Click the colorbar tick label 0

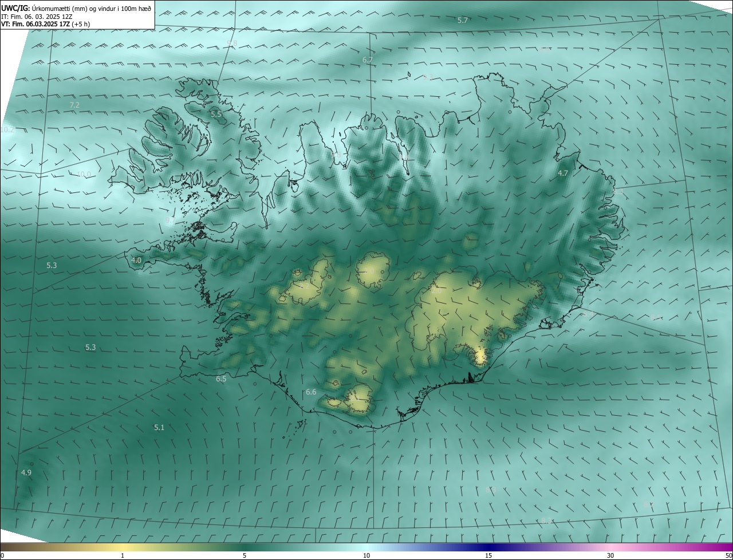2,555
